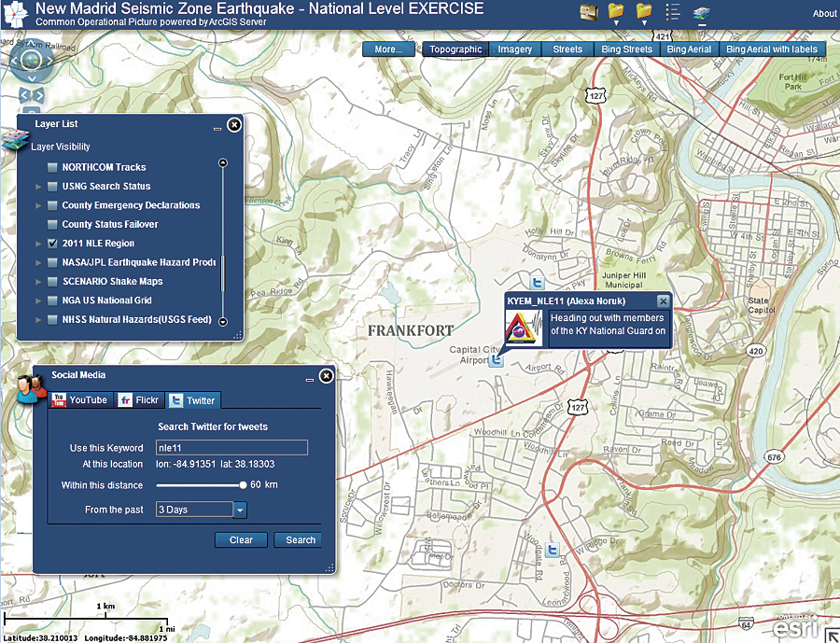840x643 pixels.
Task: Pan the map left with navigation arrow
Action: click(14, 61)
